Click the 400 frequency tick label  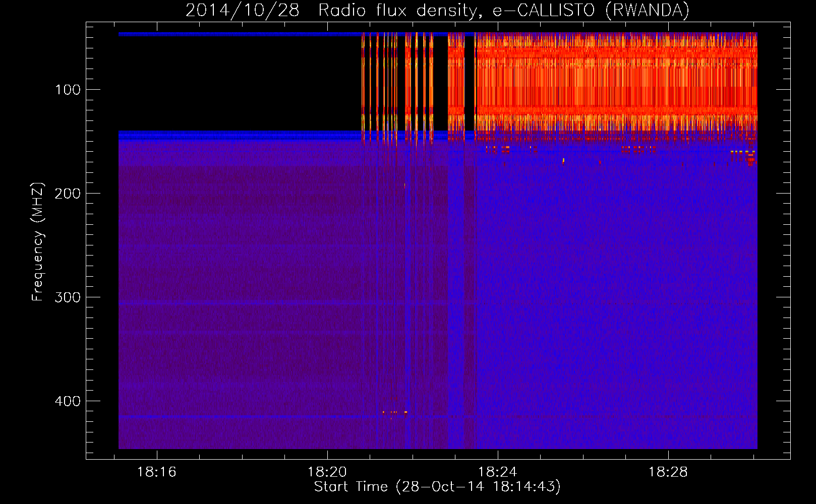68,401
